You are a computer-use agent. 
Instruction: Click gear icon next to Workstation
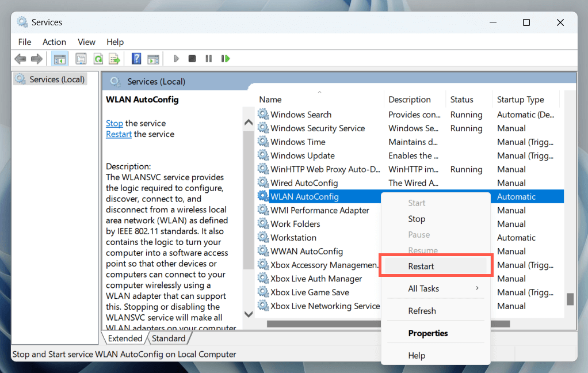(x=264, y=237)
